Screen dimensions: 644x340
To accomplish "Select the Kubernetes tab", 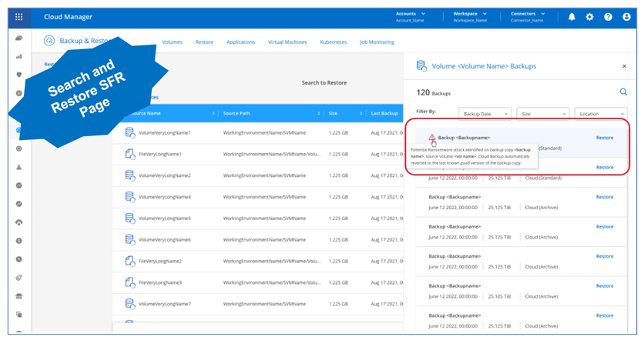I will click(333, 42).
